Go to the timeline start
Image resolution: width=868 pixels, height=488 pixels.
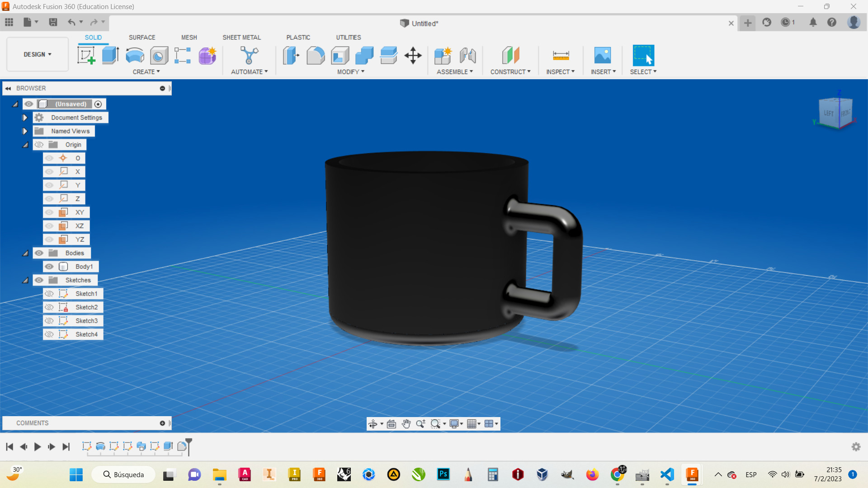click(x=9, y=447)
